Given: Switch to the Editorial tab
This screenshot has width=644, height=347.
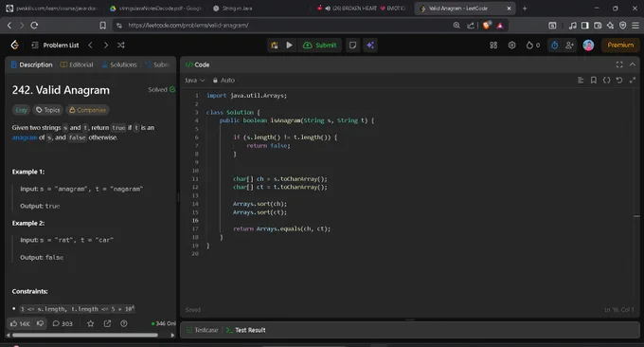Looking at the screenshot, I should coord(77,65).
